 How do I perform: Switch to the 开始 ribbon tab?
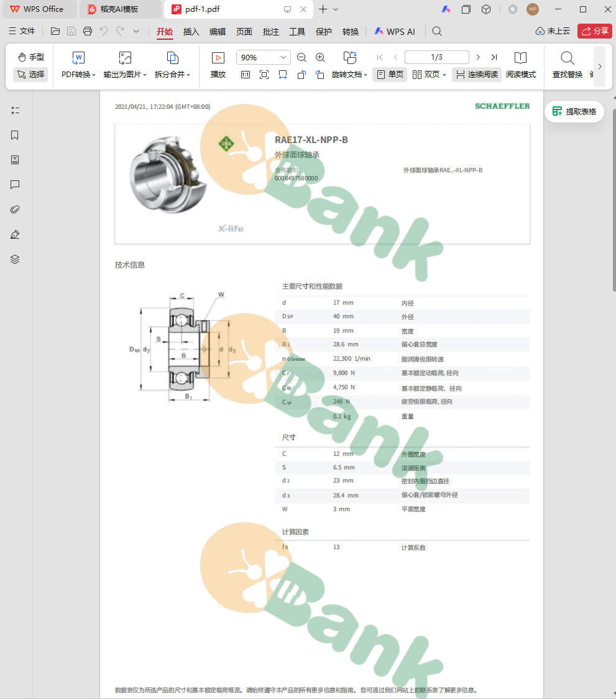coord(165,32)
